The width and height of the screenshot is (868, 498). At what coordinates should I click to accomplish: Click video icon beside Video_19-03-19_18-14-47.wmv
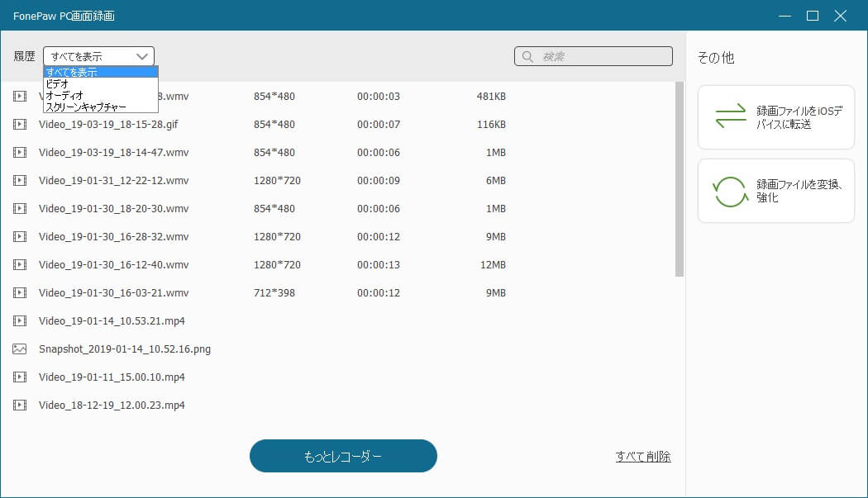click(20, 152)
